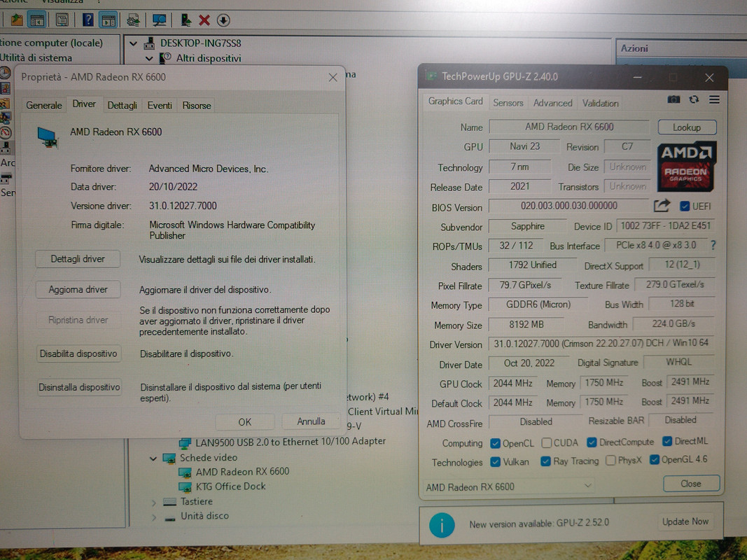Click the Update Now button
The image size is (747, 560).
[x=685, y=521]
